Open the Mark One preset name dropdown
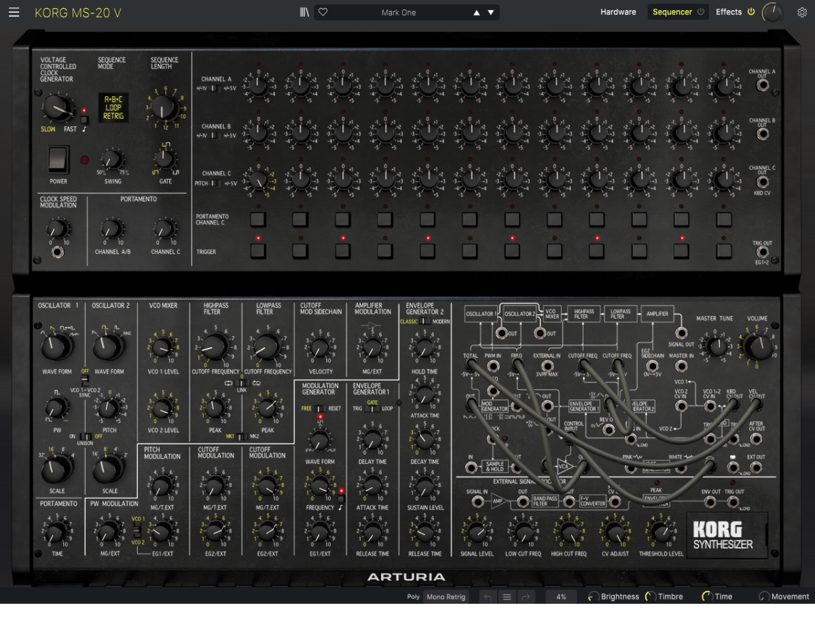Viewport: 815px width, 644px height. click(x=399, y=12)
